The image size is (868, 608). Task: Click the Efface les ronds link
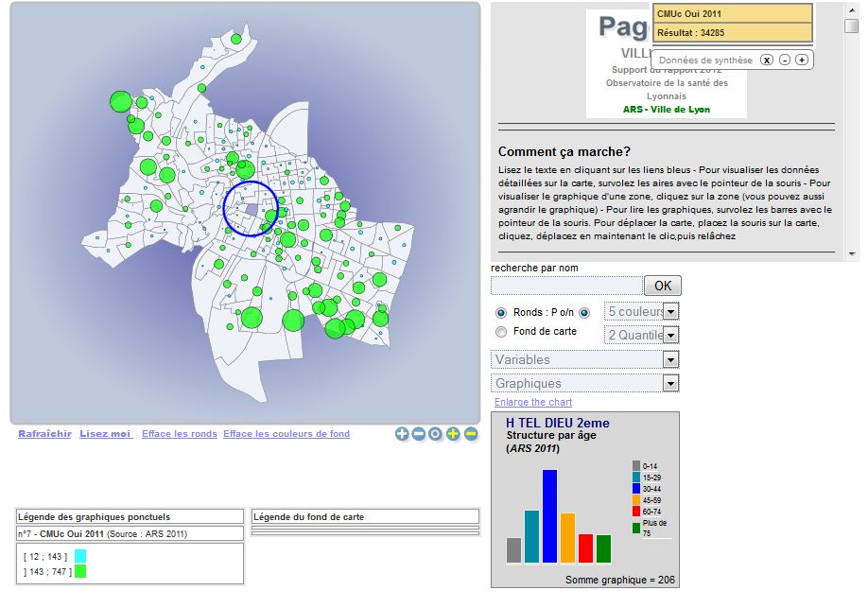[x=179, y=434]
